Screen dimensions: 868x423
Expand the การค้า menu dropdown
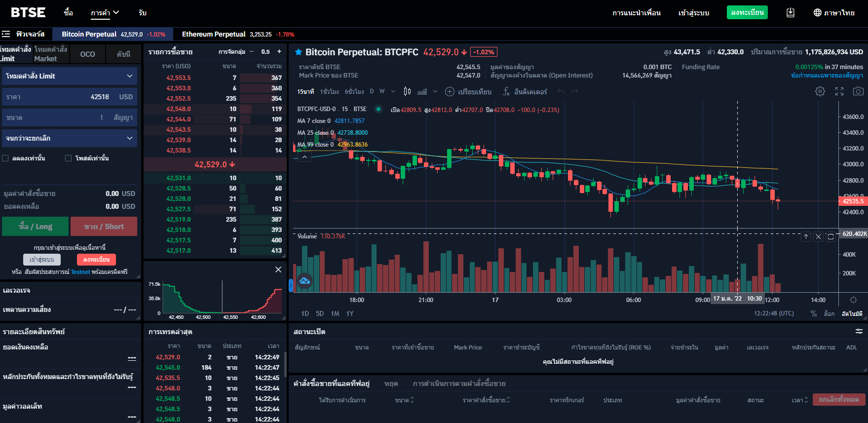pyautogui.click(x=105, y=13)
